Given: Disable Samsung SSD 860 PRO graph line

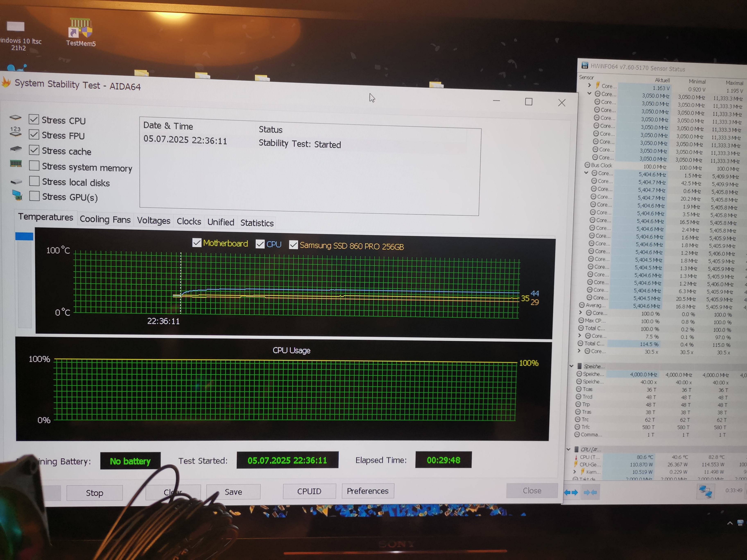Looking at the screenshot, I should click(293, 245).
